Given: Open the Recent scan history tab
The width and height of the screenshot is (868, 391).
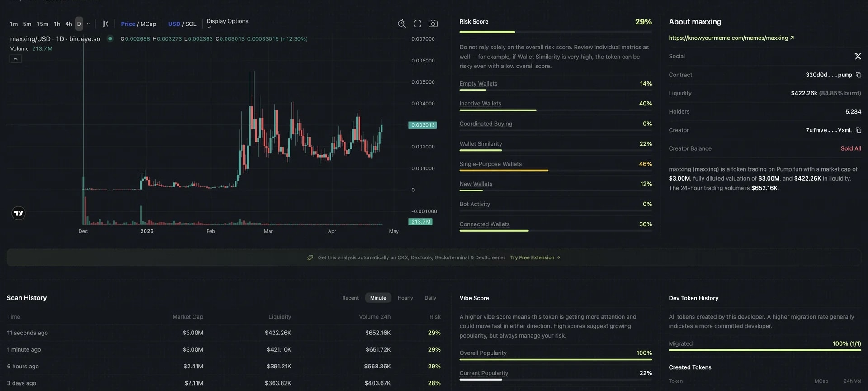Looking at the screenshot, I should (x=350, y=298).
